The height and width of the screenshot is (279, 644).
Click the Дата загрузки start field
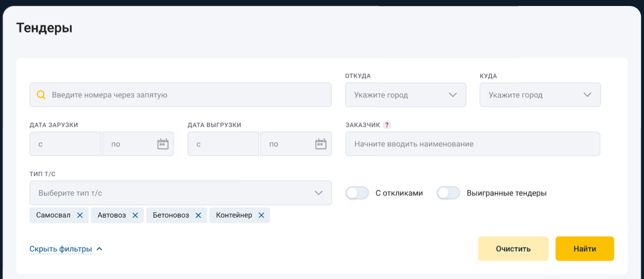pyautogui.click(x=65, y=144)
